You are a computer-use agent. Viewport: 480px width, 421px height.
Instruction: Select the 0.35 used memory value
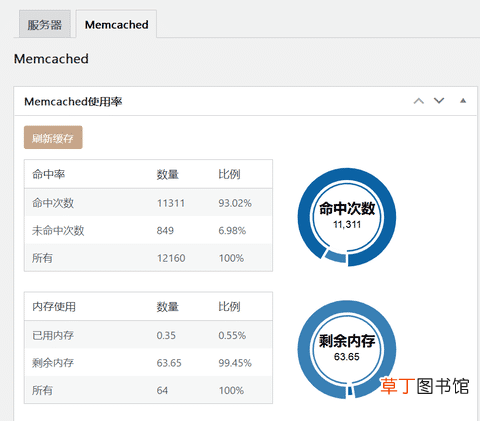tap(166, 335)
